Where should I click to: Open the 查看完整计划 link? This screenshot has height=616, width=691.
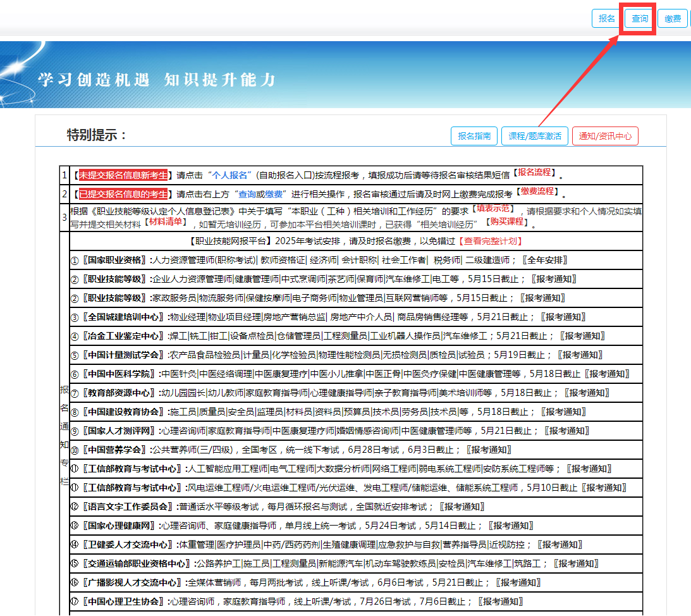491,241
